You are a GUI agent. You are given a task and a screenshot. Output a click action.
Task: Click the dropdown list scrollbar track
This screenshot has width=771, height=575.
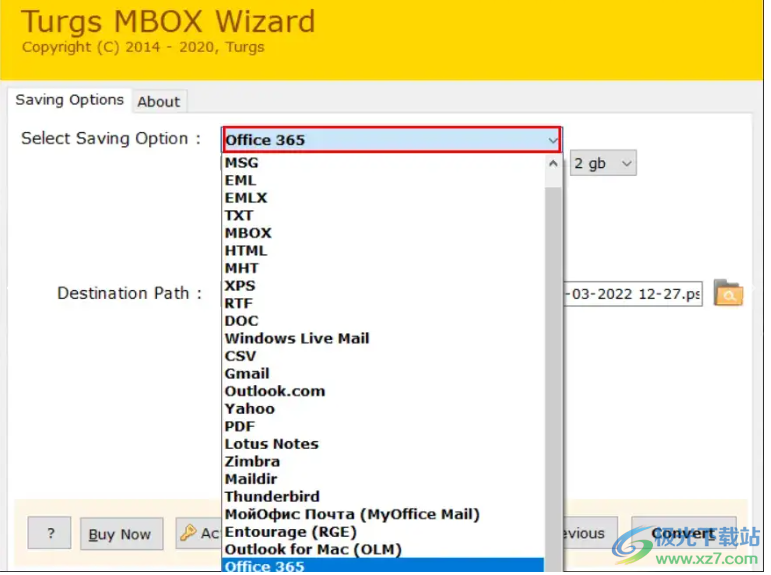[x=553, y=379]
